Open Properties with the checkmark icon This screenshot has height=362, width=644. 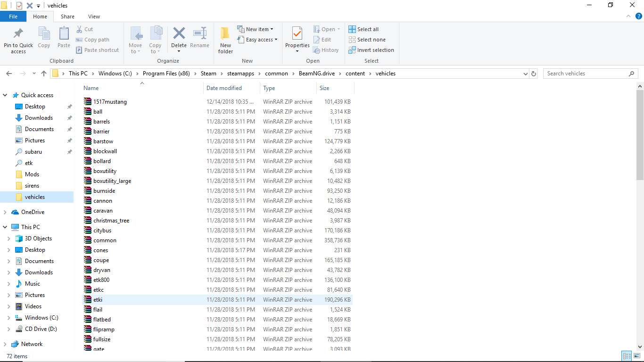pos(297,34)
